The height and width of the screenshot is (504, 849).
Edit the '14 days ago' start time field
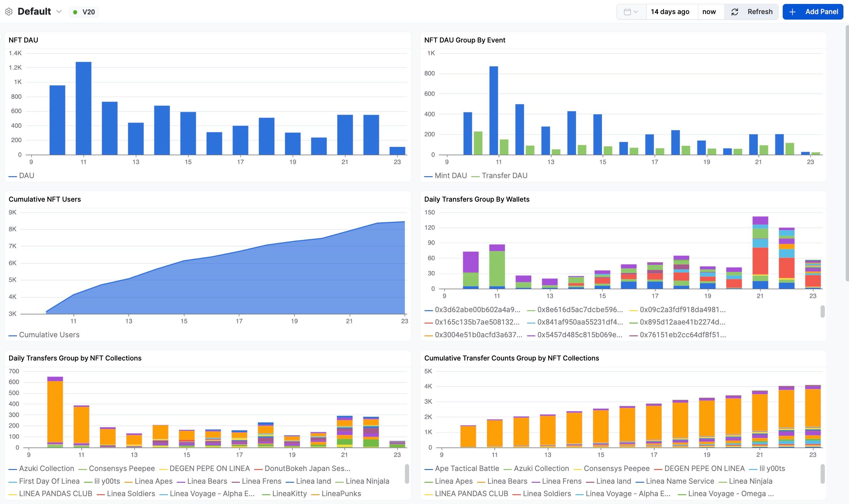point(672,12)
